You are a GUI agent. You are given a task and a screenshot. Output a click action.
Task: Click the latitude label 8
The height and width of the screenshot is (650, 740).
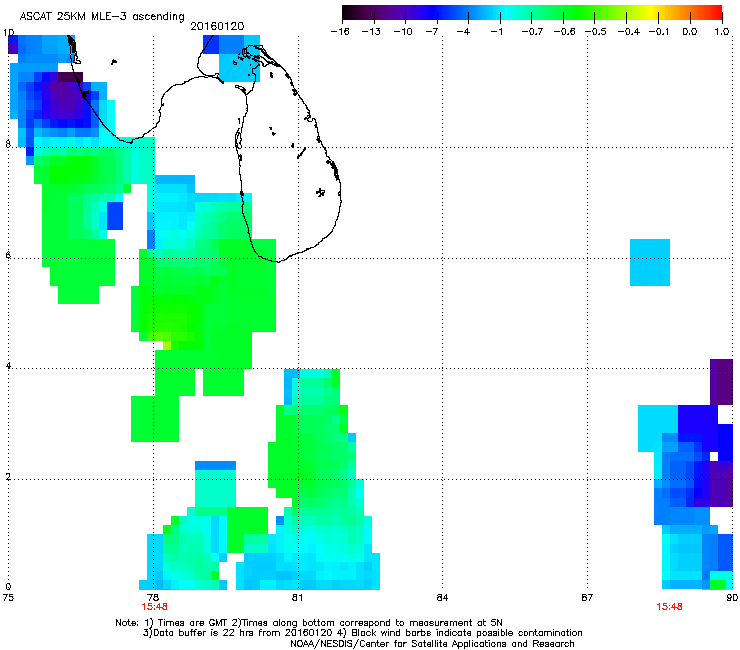point(8,144)
